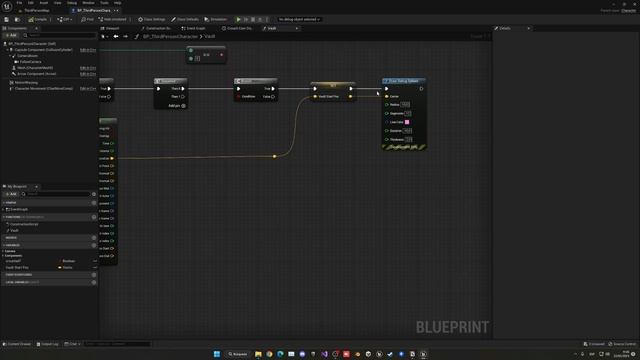Navigate back with the graph back arrow
This screenshot has width=640, height=360.
click(116, 36)
